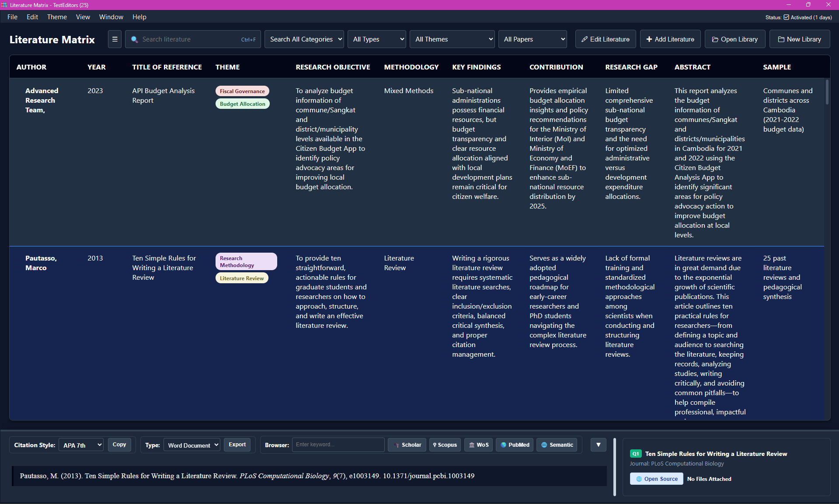Select the Research Methodology theme tag
The height and width of the screenshot is (504, 839).
pyautogui.click(x=246, y=261)
